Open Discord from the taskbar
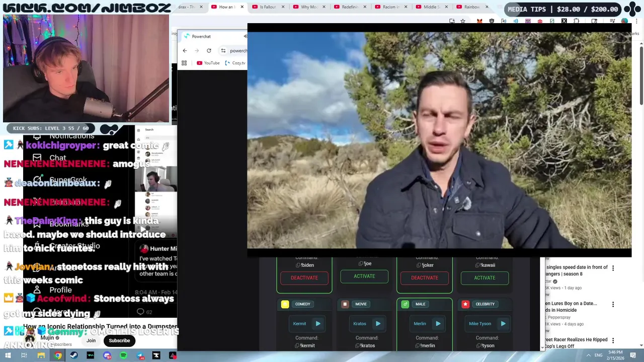The image size is (644, 362). pyautogui.click(x=107, y=355)
